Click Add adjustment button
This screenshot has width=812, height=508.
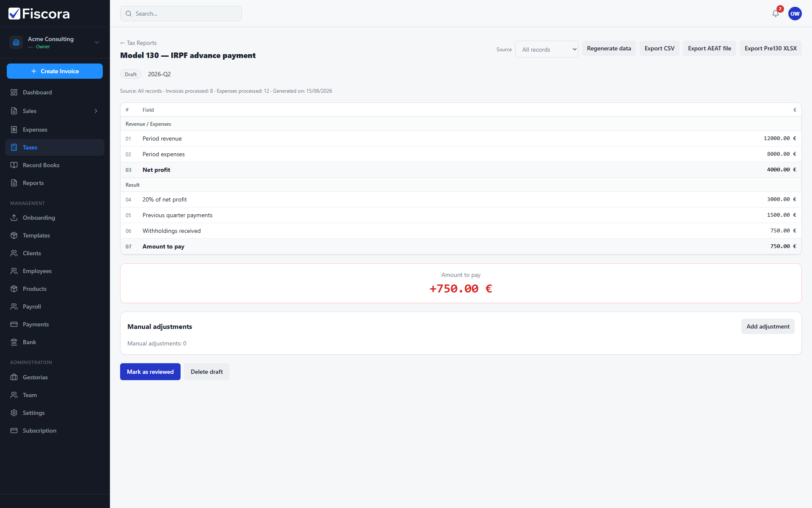[768, 326]
